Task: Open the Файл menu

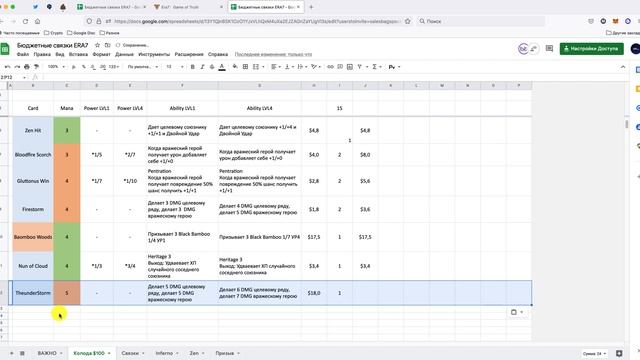Action: [x=23, y=54]
